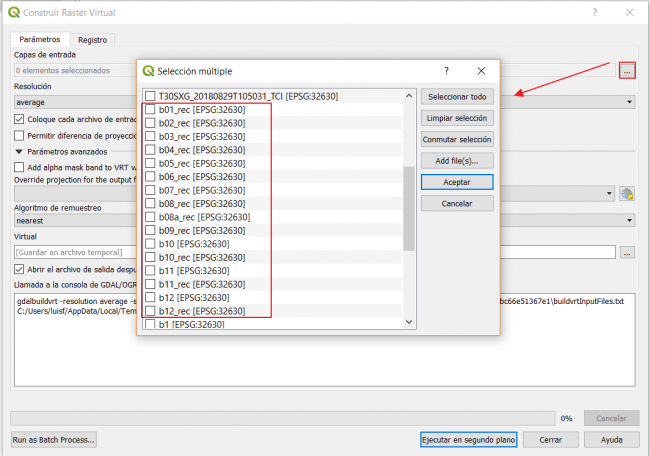Click Virtual output browse button
650x456 pixels.
click(x=627, y=252)
